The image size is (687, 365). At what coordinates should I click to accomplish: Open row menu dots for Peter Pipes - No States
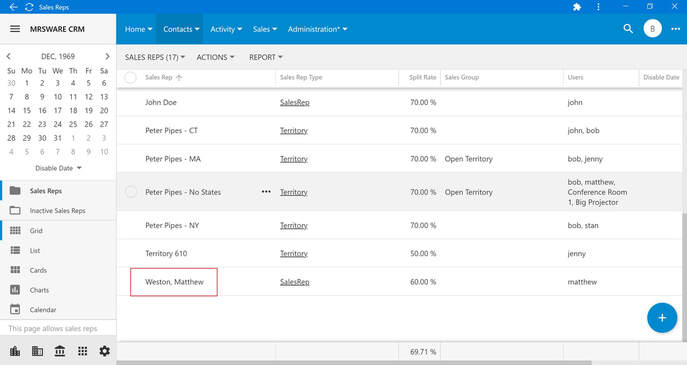coord(266,191)
